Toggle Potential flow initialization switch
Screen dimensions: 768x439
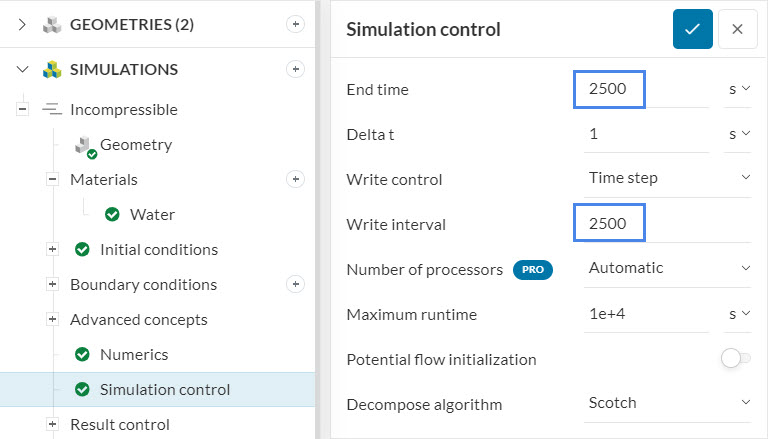coord(736,359)
